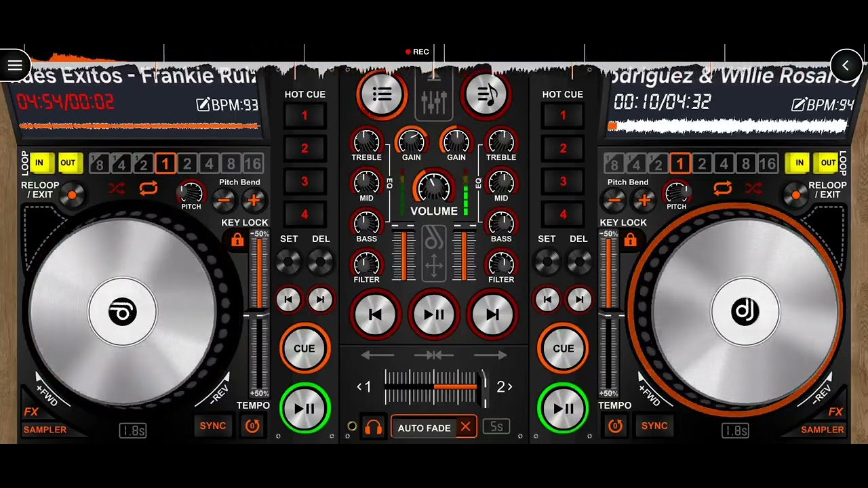The width and height of the screenshot is (868, 488).
Task: Tap the back arrow at top right
Action: 846,66
